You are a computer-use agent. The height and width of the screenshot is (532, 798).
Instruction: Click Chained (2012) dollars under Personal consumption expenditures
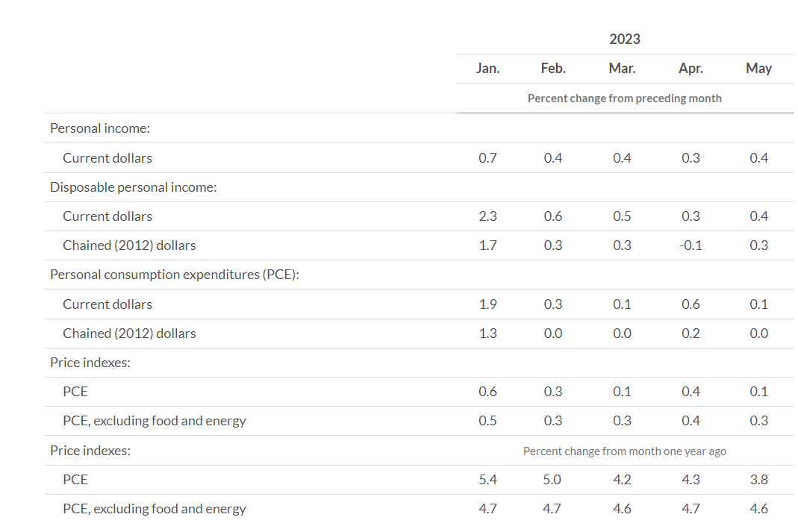[x=129, y=334]
